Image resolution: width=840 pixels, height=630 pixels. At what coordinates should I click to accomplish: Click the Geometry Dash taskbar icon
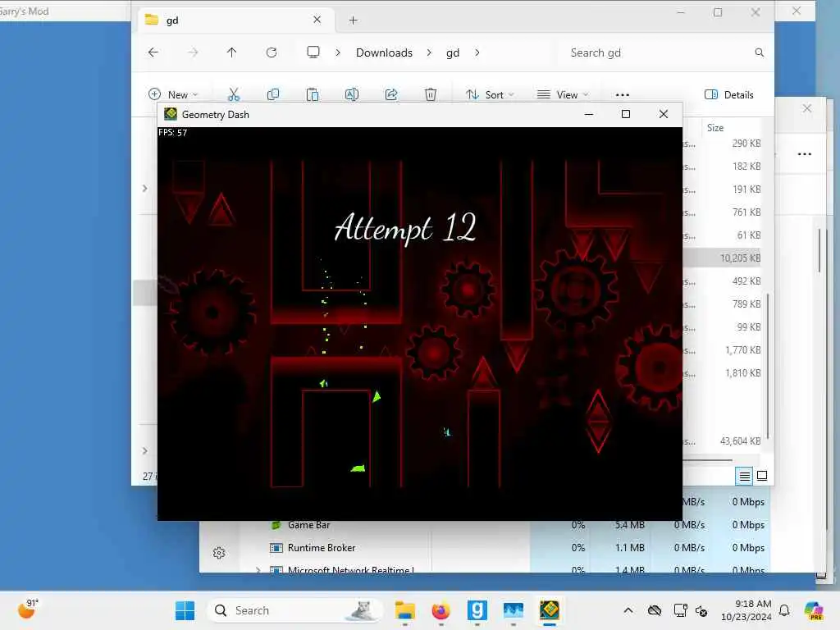(x=549, y=610)
